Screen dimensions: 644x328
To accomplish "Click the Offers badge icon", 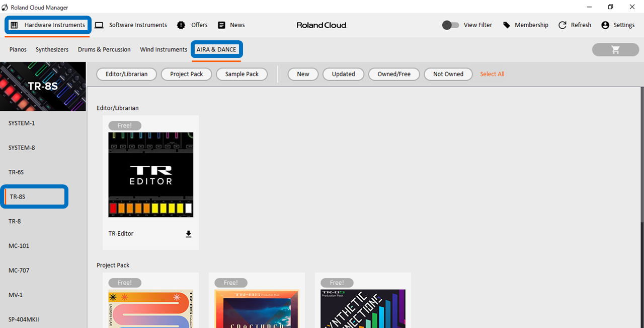I will click(181, 25).
